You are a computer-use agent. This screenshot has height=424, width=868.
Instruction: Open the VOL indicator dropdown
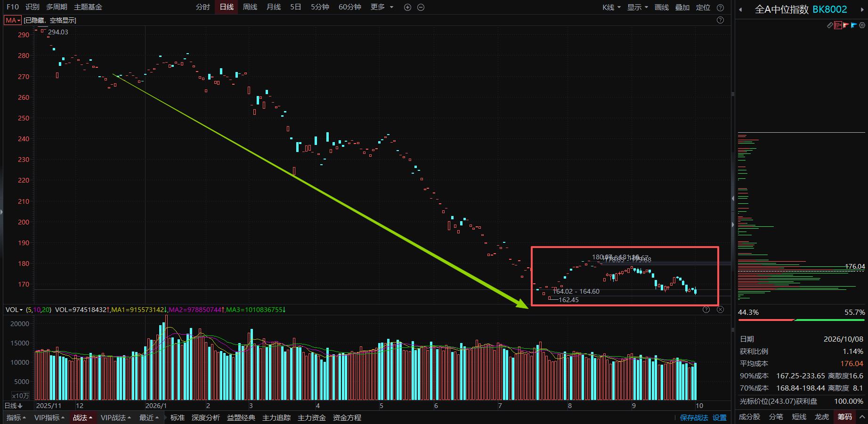tap(14, 310)
